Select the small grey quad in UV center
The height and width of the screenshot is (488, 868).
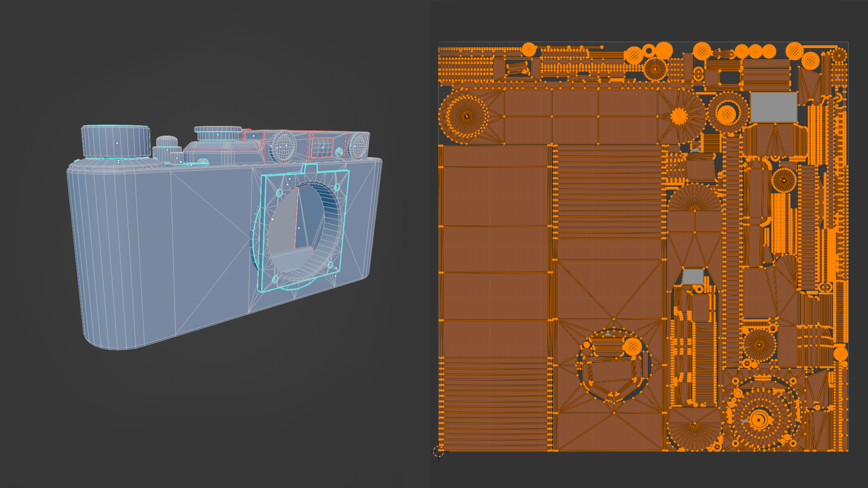693,276
